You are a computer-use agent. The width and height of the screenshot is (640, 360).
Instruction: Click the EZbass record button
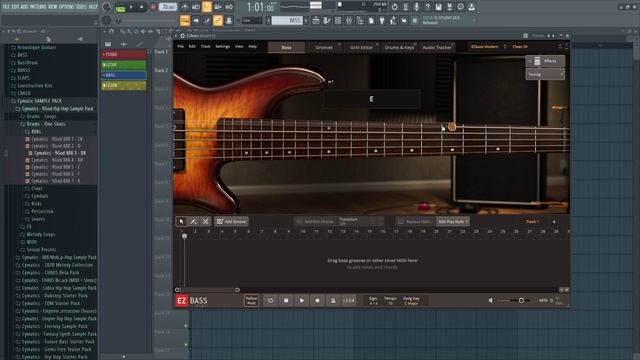317,300
